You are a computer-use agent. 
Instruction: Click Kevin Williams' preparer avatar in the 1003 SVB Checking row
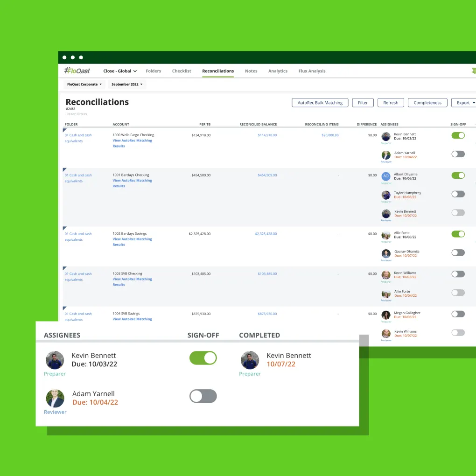tap(386, 275)
